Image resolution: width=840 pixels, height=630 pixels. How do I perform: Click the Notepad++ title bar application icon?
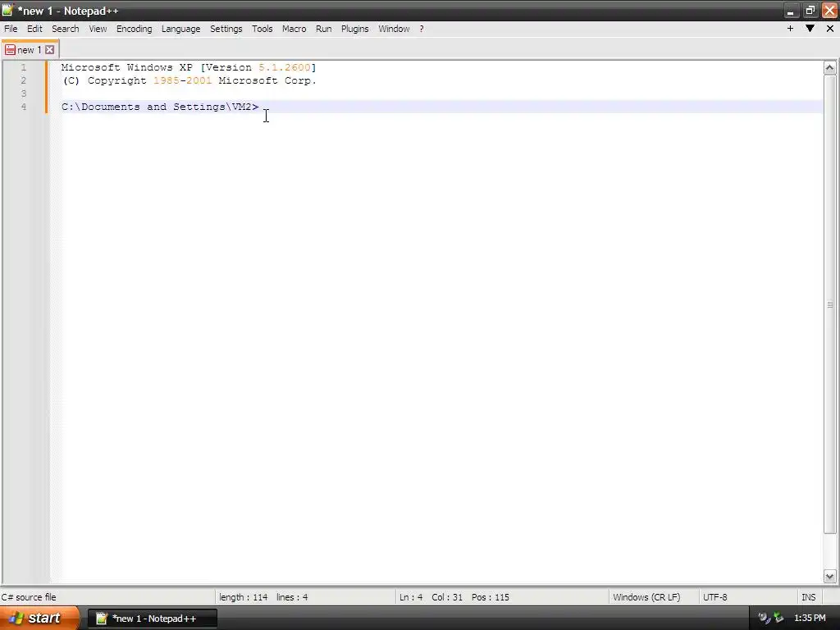(7, 10)
